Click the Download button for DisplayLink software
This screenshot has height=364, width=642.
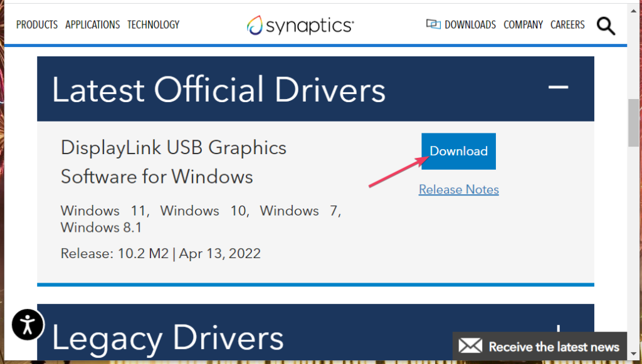click(458, 151)
